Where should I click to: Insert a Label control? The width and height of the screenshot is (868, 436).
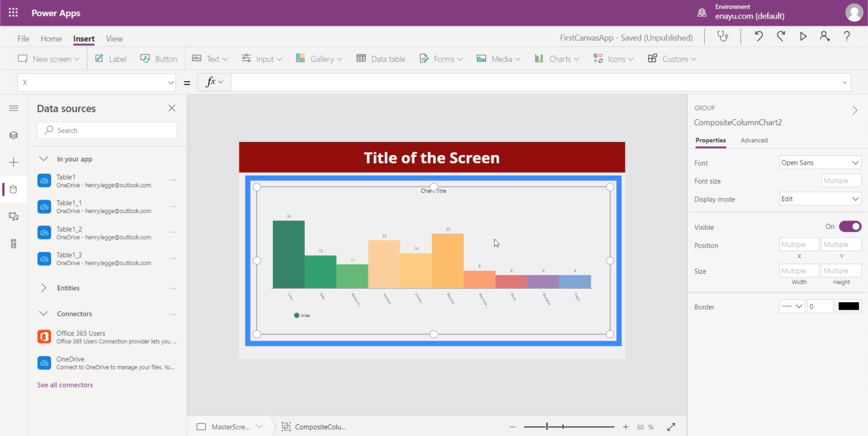coord(111,59)
